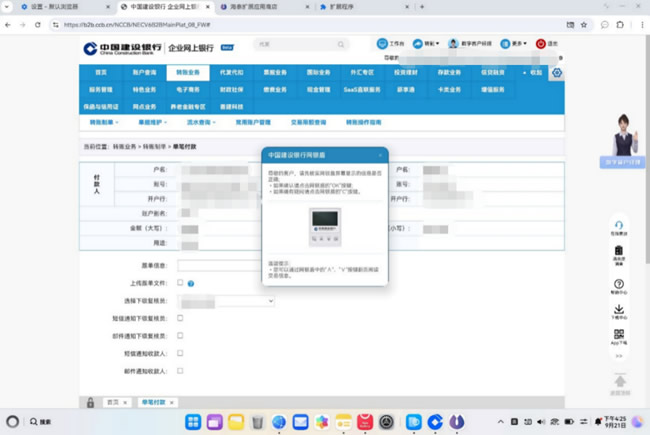Click the browser address bar URL
This screenshot has width=650, height=435.
tap(137, 25)
